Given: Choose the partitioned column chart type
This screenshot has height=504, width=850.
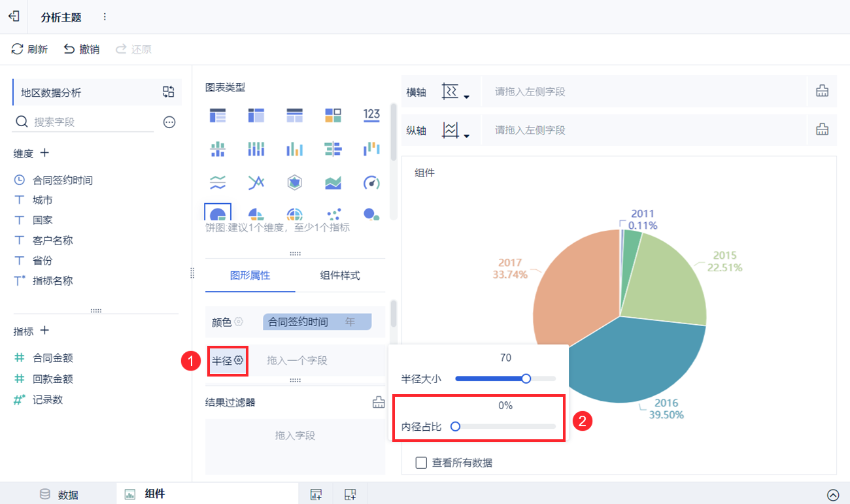Looking at the screenshot, I should point(218,149).
